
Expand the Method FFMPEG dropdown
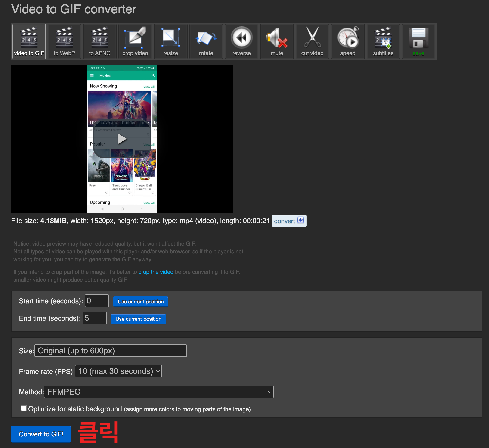159,392
